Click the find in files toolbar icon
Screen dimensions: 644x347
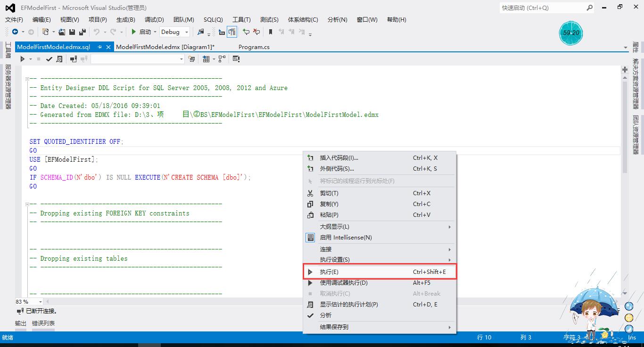point(201,32)
